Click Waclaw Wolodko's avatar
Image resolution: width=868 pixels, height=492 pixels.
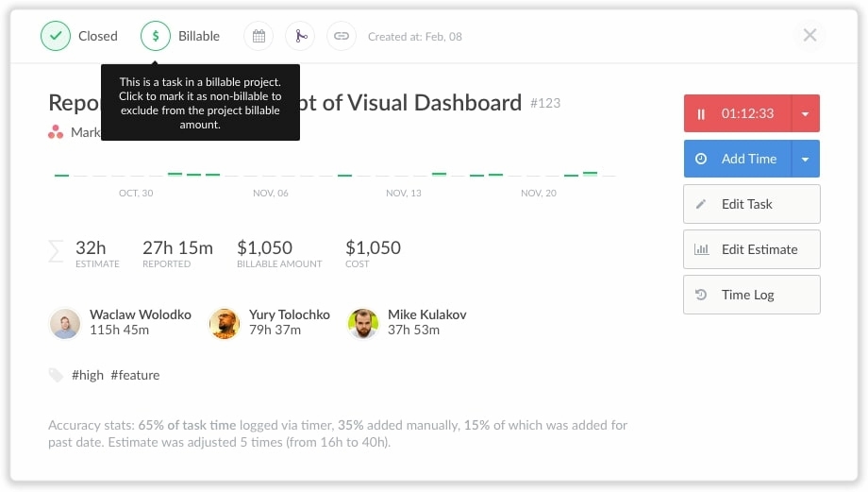click(65, 323)
